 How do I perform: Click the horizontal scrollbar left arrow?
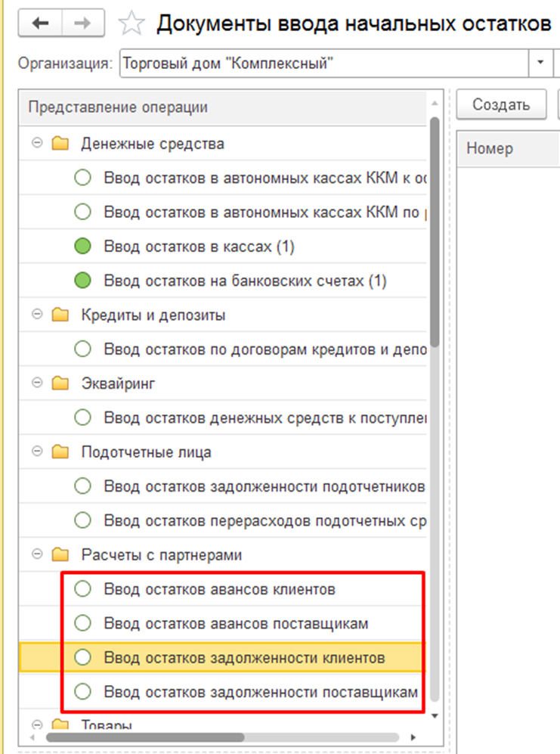click(32, 737)
